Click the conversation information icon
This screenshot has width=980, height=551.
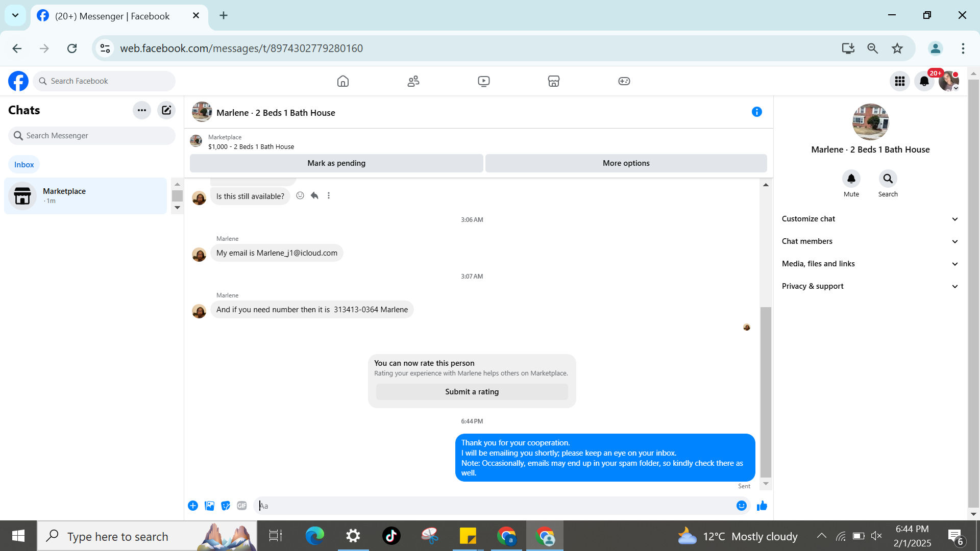[x=756, y=112]
